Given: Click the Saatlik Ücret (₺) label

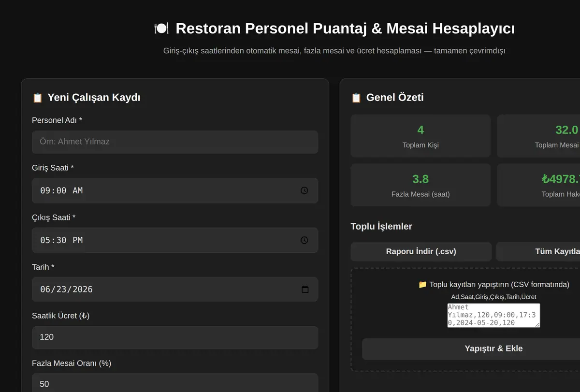Looking at the screenshot, I should [x=61, y=316].
